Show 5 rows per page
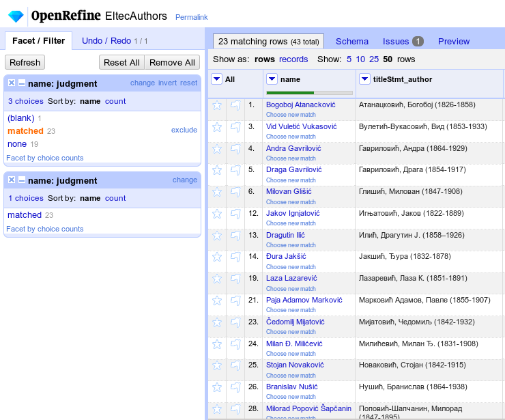505x420 pixels. (x=349, y=59)
